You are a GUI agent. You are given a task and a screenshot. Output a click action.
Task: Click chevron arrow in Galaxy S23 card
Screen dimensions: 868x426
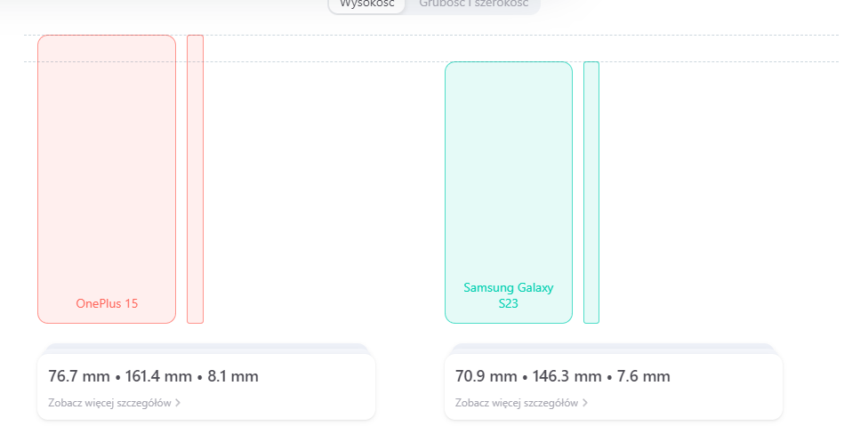(586, 403)
